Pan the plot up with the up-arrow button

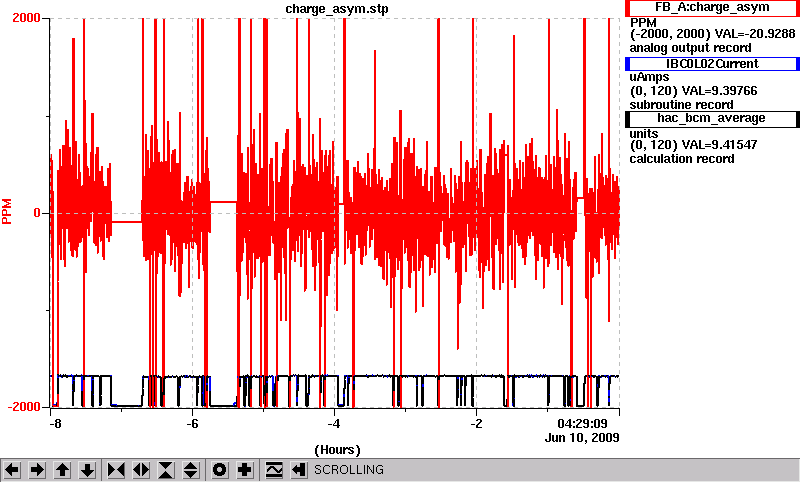coord(62,470)
